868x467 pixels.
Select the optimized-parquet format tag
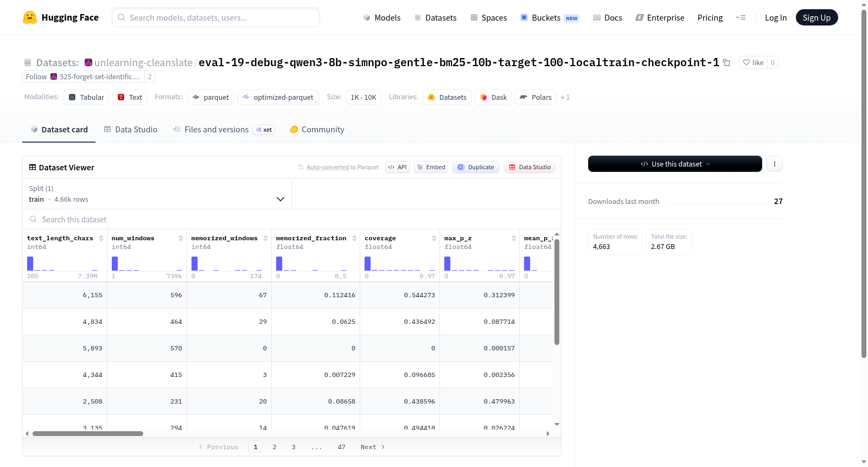[278, 97]
